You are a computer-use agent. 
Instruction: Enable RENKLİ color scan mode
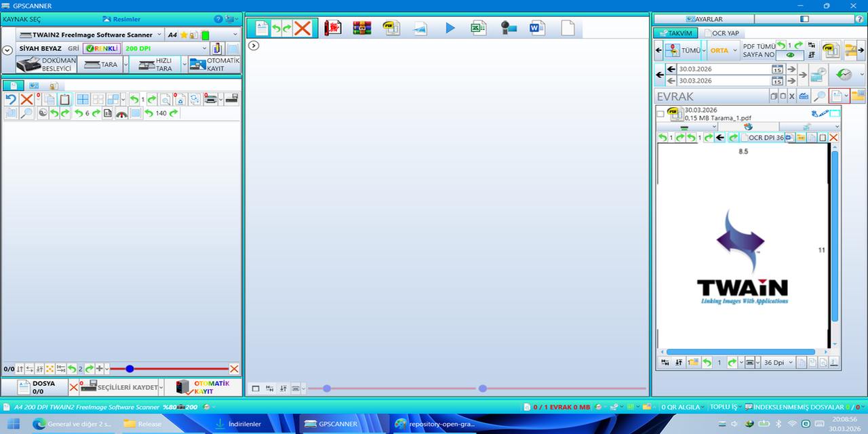pyautogui.click(x=101, y=48)
